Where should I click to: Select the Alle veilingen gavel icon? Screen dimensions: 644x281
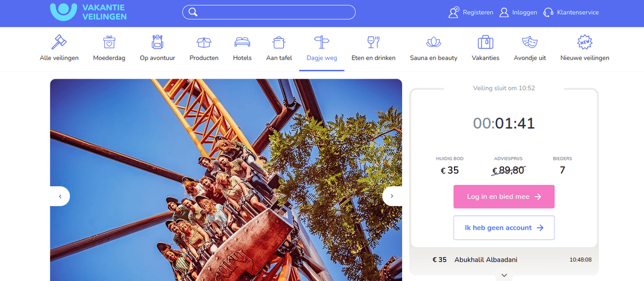58,42
